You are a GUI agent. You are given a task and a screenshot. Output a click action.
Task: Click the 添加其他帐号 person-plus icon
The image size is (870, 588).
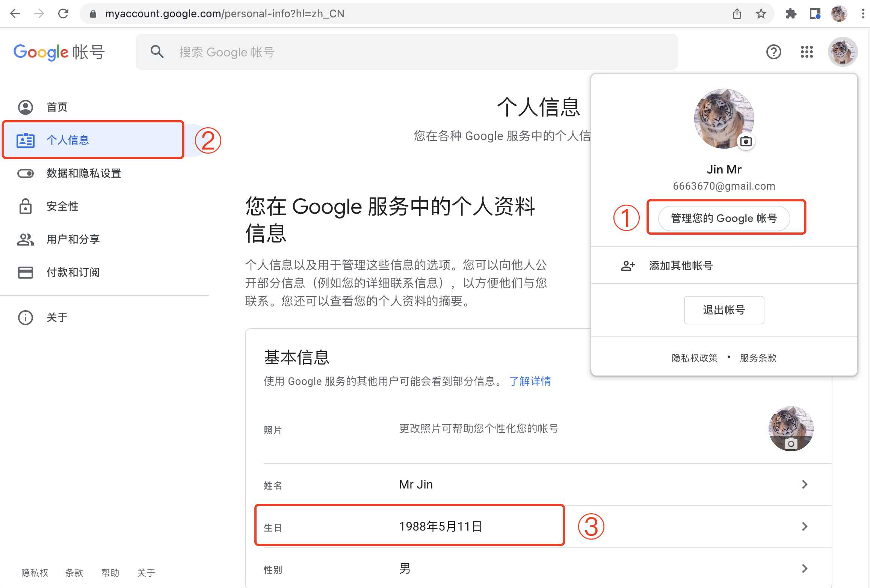pos(628,265)
